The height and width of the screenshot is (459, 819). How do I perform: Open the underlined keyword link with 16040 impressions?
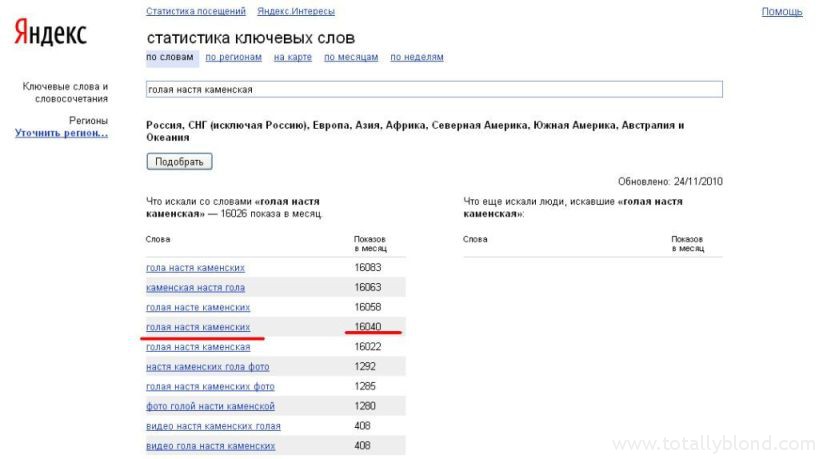pos(198,327)
